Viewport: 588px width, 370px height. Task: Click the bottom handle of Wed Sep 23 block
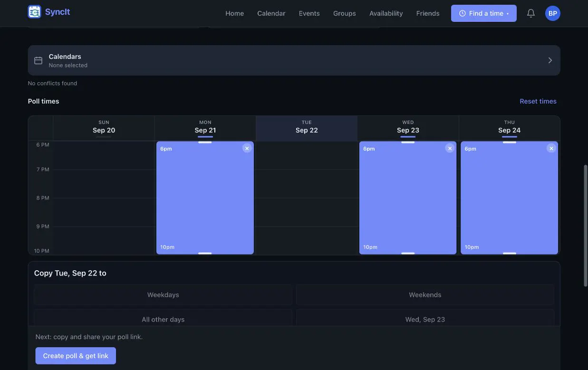[408, 253]
